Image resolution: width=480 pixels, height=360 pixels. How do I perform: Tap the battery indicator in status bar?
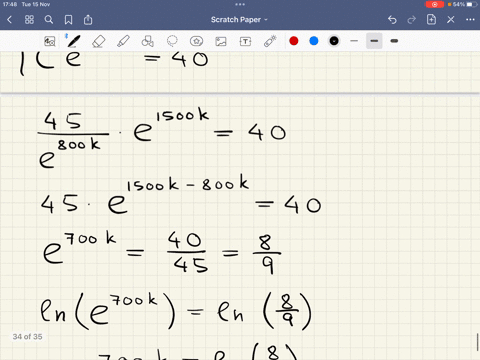tap(472, 4)
